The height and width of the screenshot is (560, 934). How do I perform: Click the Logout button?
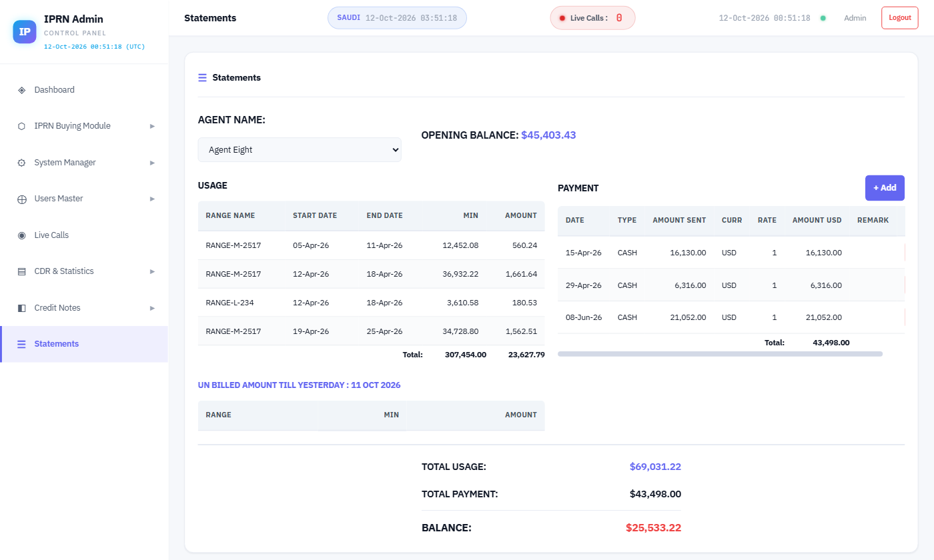click(900, 18)
